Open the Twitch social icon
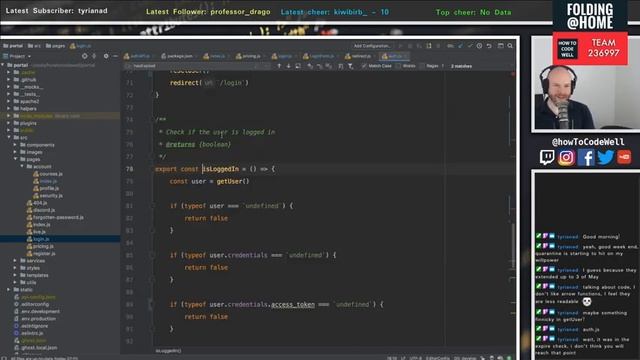The width and height of the screenshot is (640, 360). click(547, 157)
